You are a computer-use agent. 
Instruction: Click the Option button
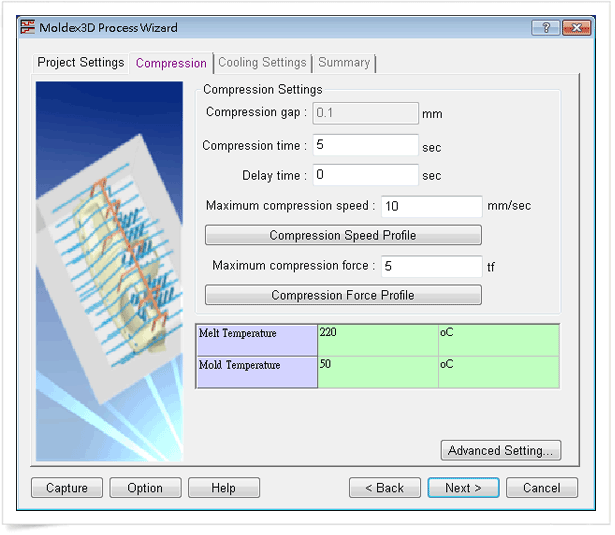[x=145, y=488]
